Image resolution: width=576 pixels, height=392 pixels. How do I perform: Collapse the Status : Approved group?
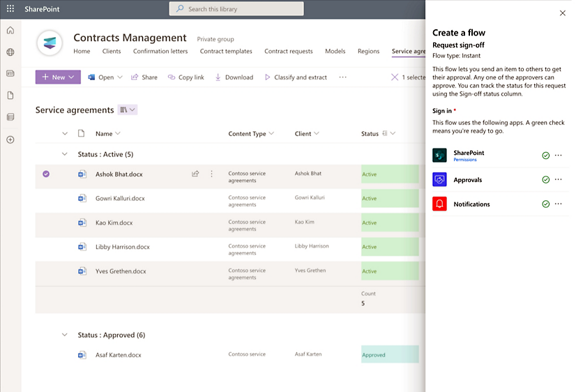tap(65, 336)
